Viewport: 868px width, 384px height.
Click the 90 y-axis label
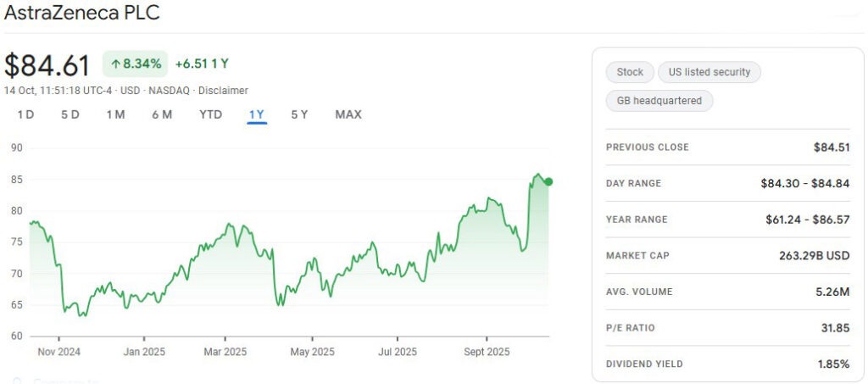(x=17, y=147)
